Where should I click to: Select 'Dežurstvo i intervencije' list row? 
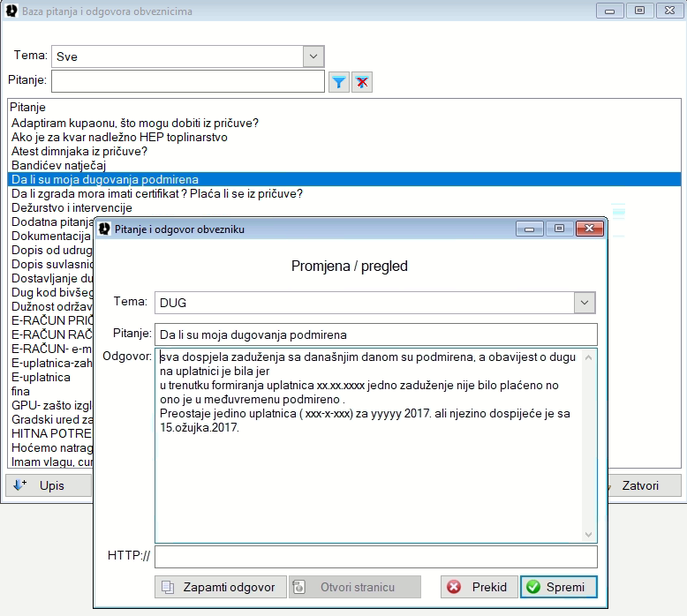tap(72, 207)
